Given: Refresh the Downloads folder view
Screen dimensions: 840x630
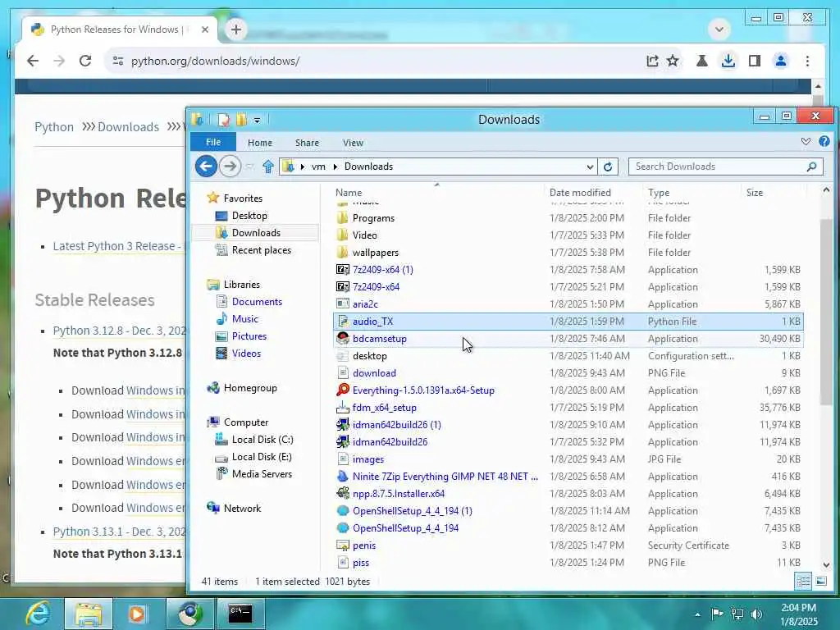Looking at the screenshot, I should coord(608,167).
